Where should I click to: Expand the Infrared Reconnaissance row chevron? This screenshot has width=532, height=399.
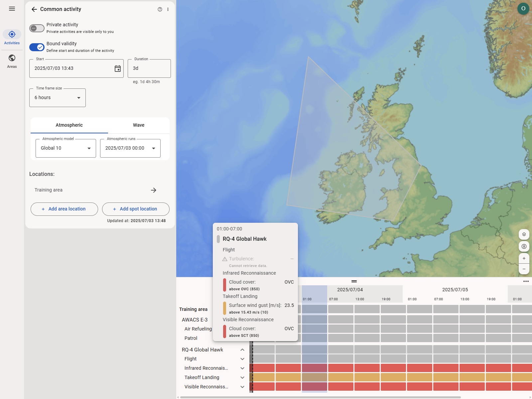pos(242,368)
